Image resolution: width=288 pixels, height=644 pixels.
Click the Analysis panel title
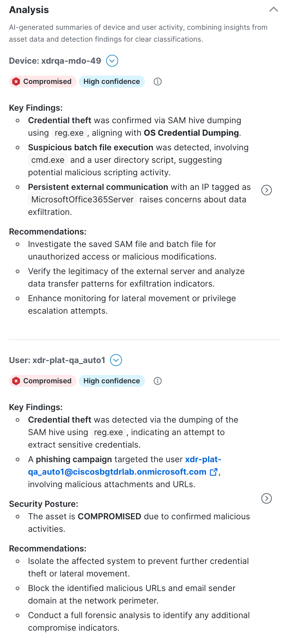29,10
